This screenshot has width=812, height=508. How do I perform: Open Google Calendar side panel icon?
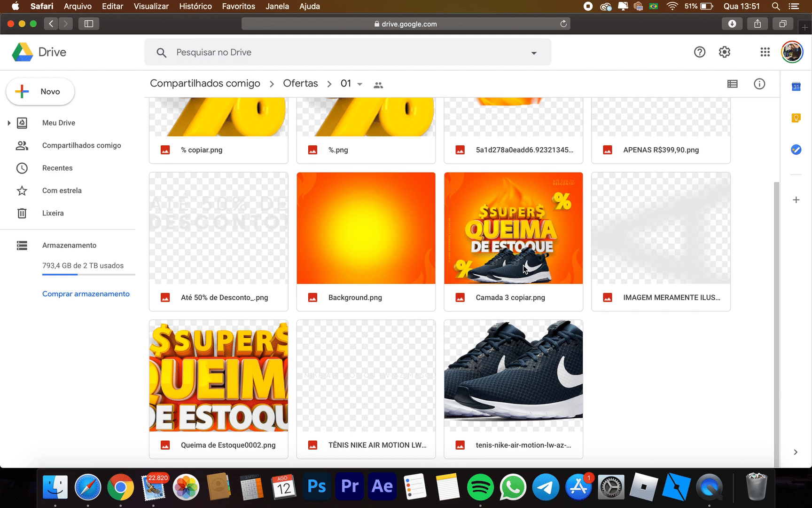(796, 87)
